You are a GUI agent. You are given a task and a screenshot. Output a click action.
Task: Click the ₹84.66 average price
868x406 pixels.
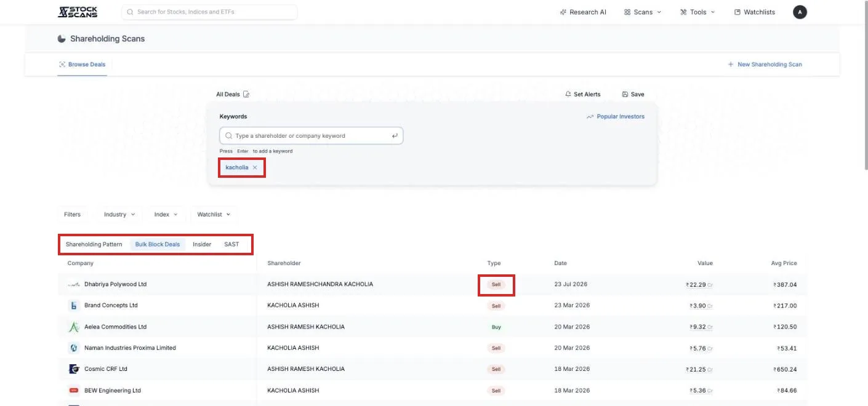pyautogui.click(x=787, y=390)
